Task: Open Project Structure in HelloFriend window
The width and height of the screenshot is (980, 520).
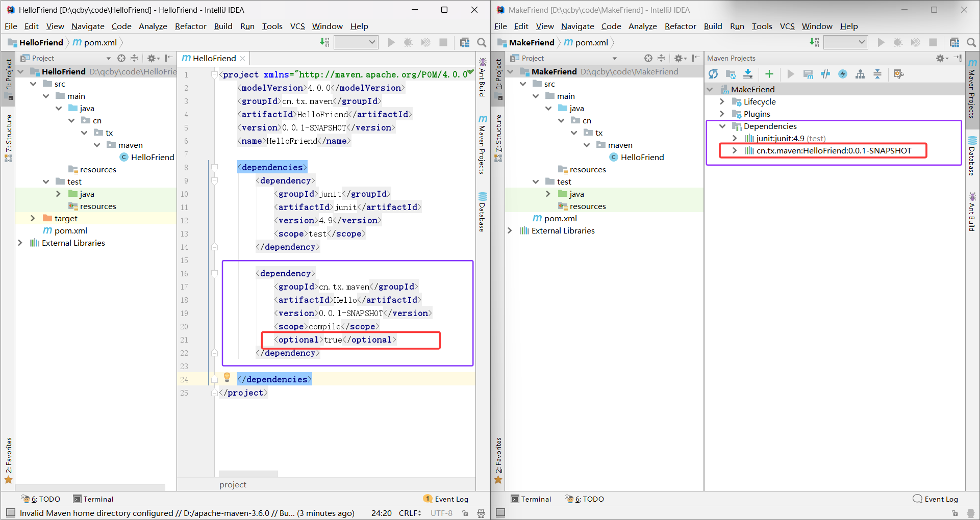Action: pos(465,42)
